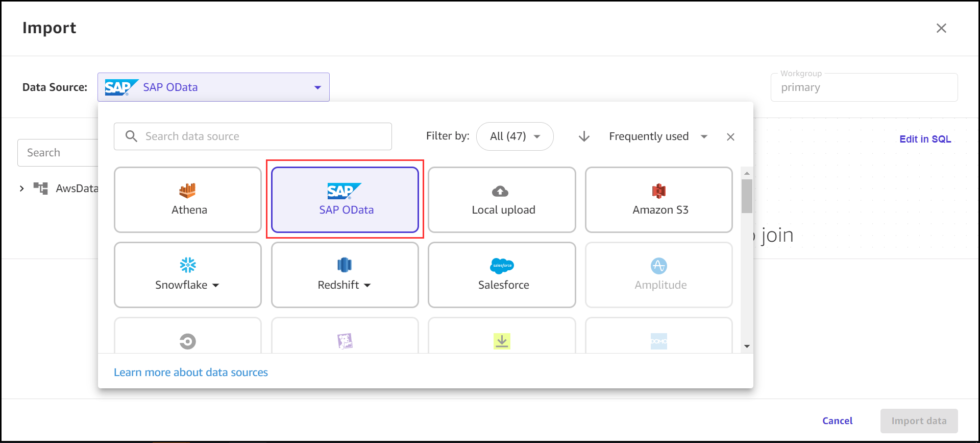Select the Amazon S3 data source card
The height and width of the screenshot is (443, 980).
pyautogui.click(x=659, y=200)
